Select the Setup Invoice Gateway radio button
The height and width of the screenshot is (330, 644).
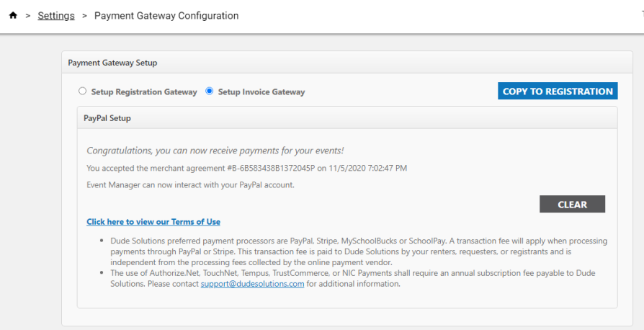pos(210,92)
